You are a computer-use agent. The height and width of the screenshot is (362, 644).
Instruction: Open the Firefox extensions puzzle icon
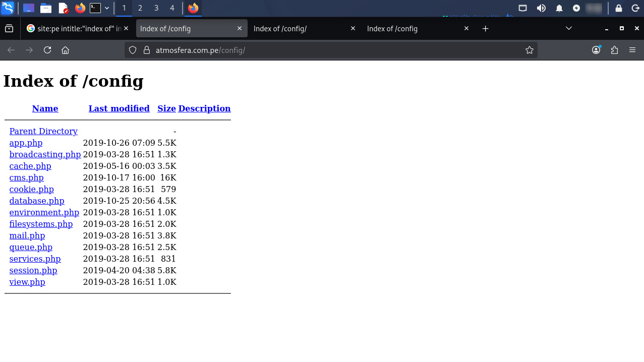[614, 50]
